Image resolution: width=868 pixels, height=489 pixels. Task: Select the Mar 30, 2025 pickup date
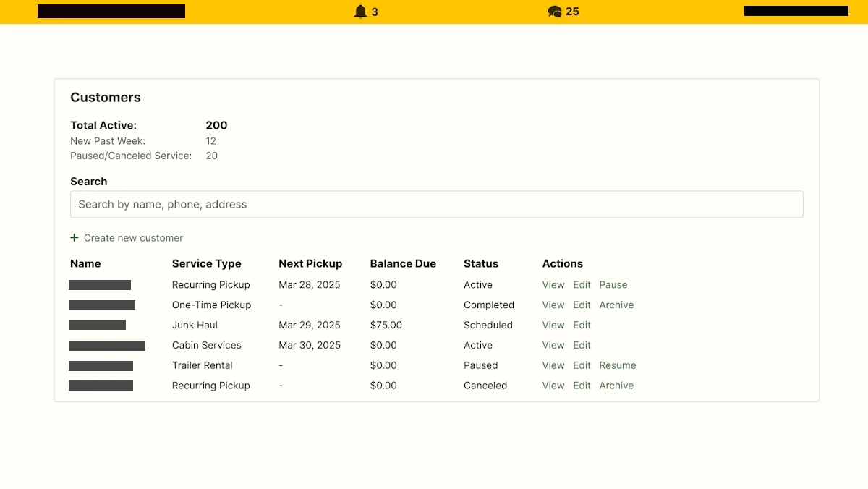point(310,346)
